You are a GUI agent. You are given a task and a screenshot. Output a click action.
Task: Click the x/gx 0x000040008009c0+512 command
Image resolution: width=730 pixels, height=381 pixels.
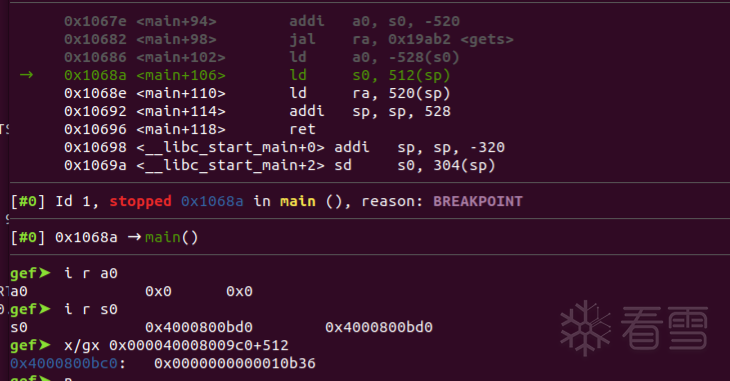[x=176, y=346]
